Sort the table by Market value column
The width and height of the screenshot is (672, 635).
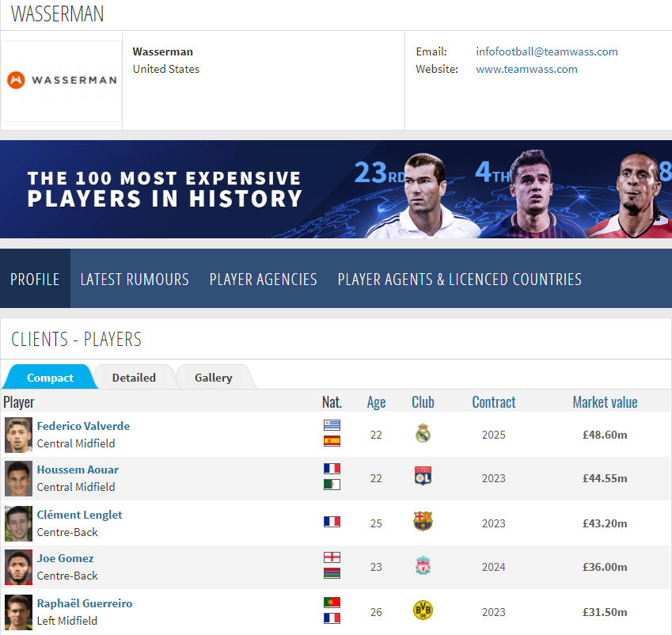coord(606,402)
